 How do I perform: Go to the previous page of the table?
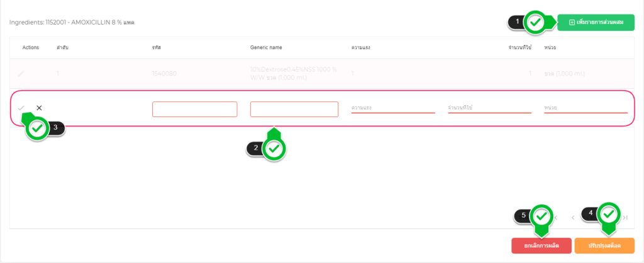click(573, 218)
